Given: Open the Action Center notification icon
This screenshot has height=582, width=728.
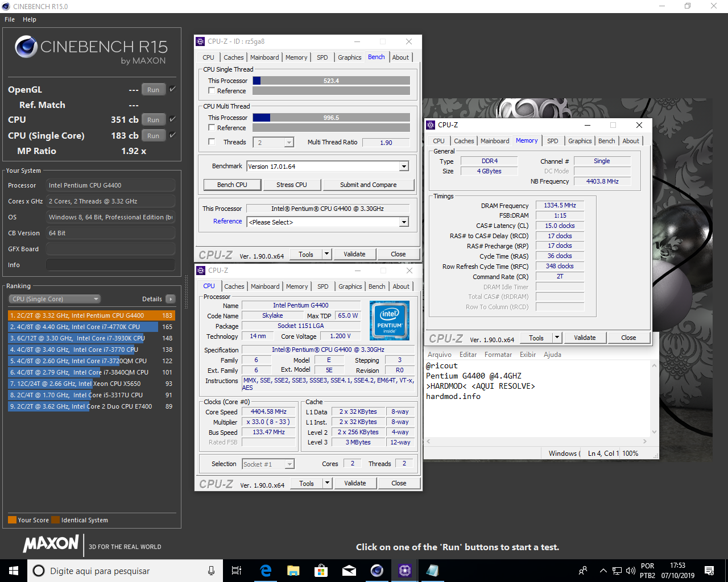Looking at the screenshot, I should [x=709, y=571].
